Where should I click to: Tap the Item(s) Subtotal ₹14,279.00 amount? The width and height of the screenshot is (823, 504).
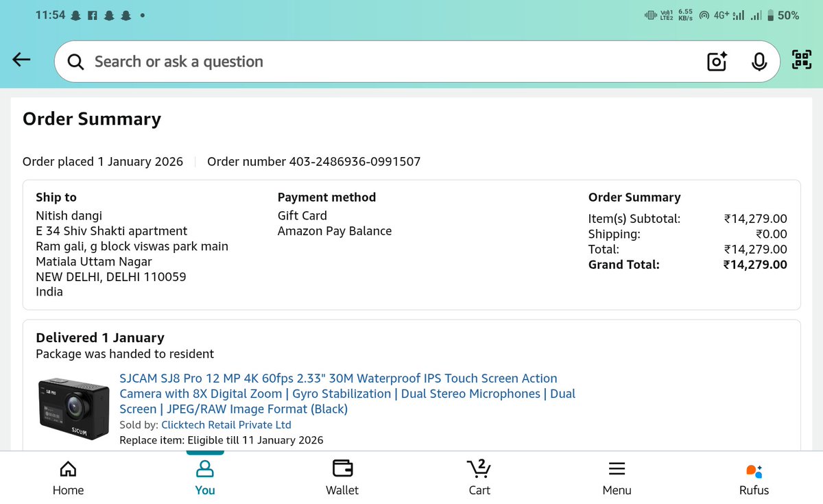755,219
